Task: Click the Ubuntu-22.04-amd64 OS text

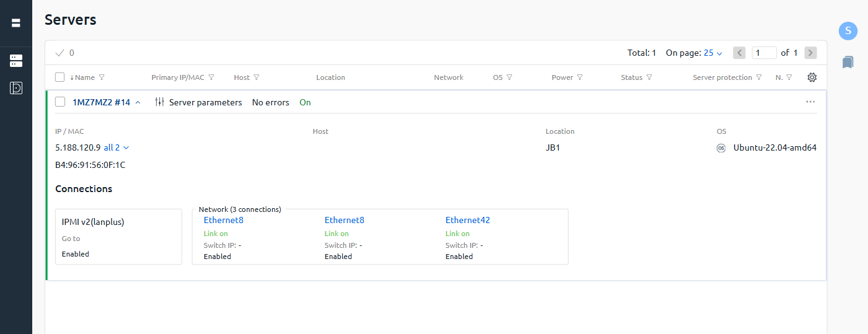Action: pyautogui.click(x=775, y=147)
